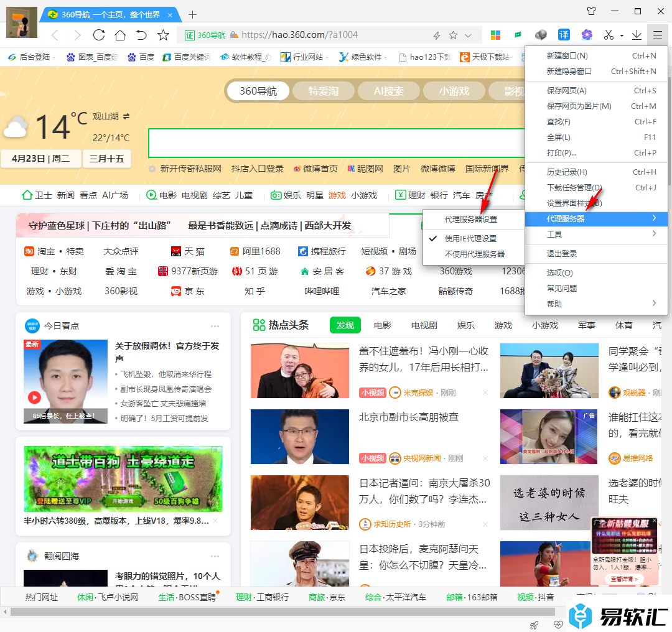Expand the 工具 submenu
This screenshot has width=672, height=632.
click(596, 235)
